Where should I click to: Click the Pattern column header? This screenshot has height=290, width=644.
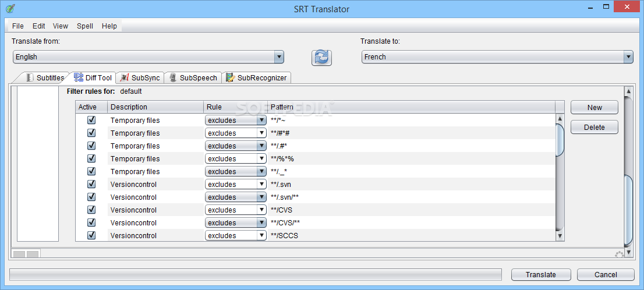(411, 107)
